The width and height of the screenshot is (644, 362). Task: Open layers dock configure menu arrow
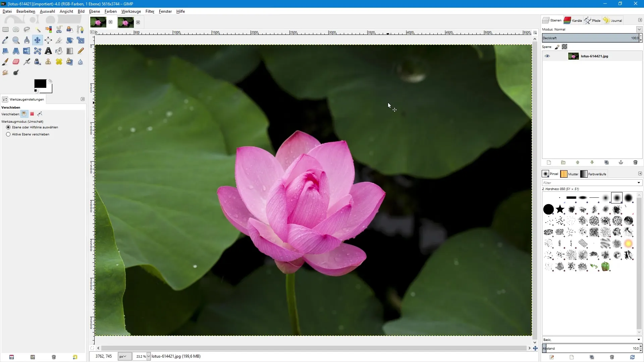click(x=640, y=20)
